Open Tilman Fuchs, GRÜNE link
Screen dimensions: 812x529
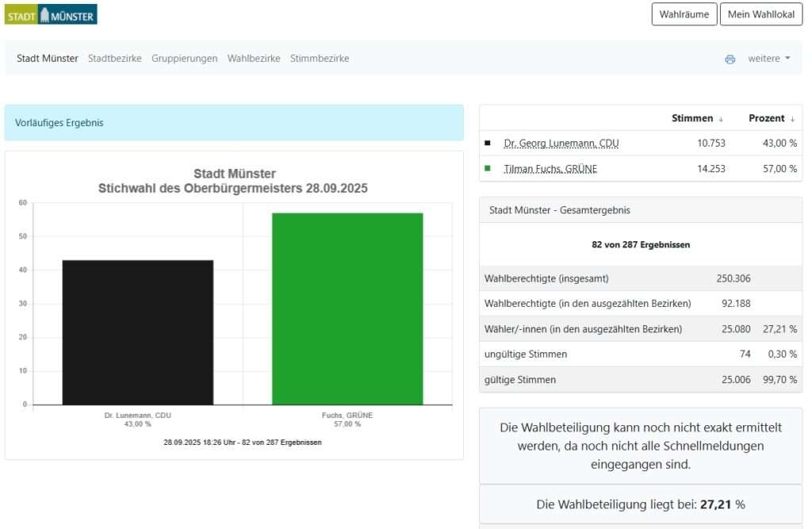pos(550,168)
